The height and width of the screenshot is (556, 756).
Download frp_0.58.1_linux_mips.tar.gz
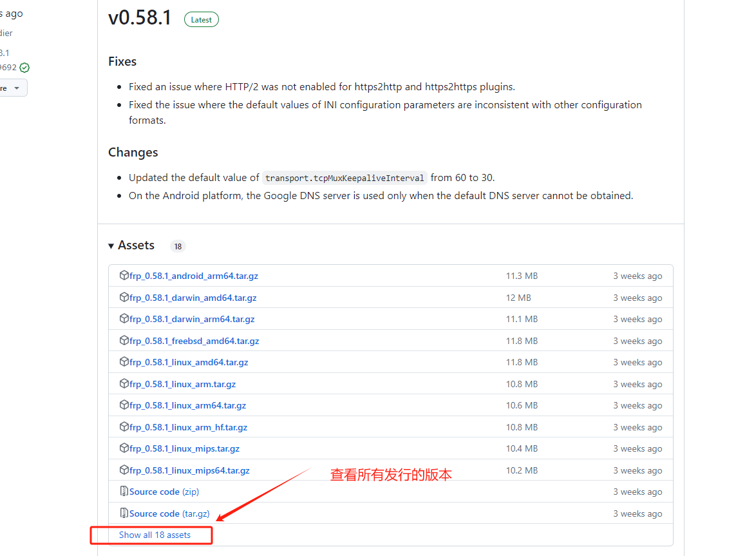click(x=184, y=448)
